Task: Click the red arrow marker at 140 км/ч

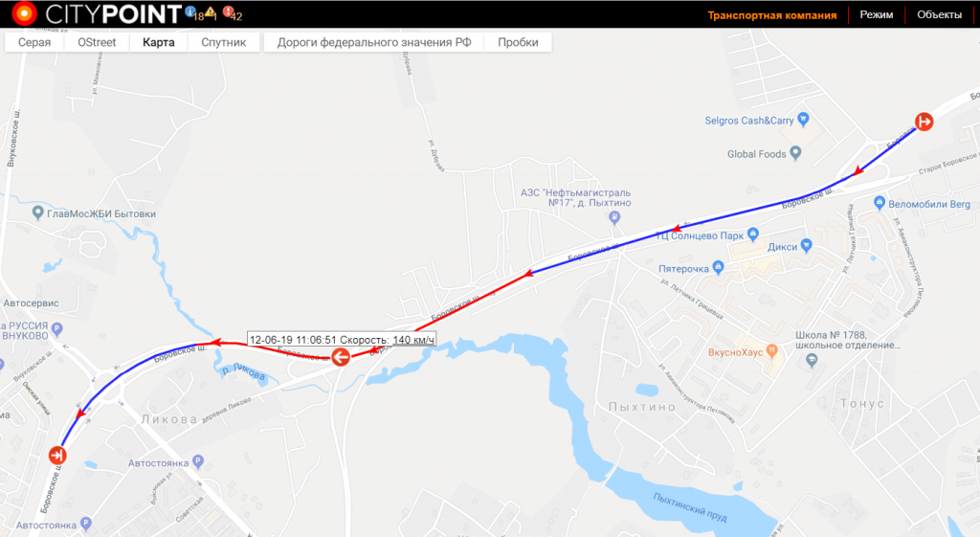Action: coord(341,357)
